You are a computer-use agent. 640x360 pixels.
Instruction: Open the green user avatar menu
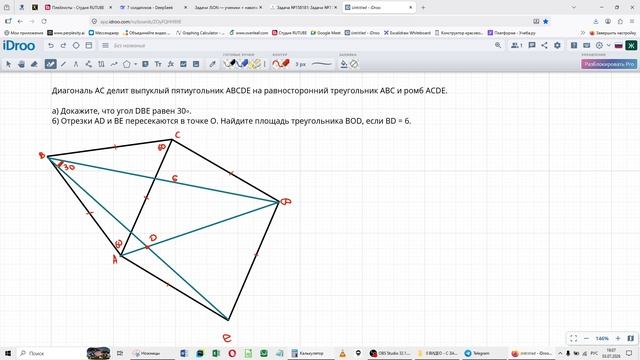[x=631, y=45]
